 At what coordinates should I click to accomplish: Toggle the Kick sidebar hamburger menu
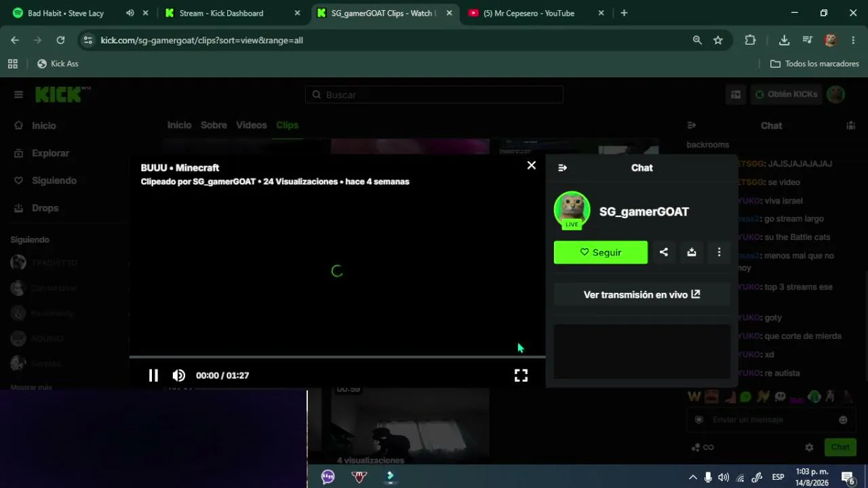tap(18, 95)
